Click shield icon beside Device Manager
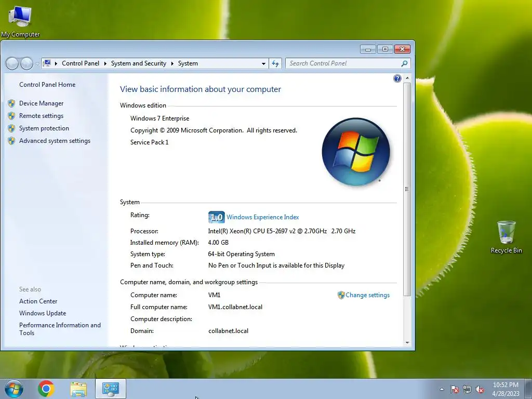The width and height of the screenshot is (532, 399). click(11, 103)
